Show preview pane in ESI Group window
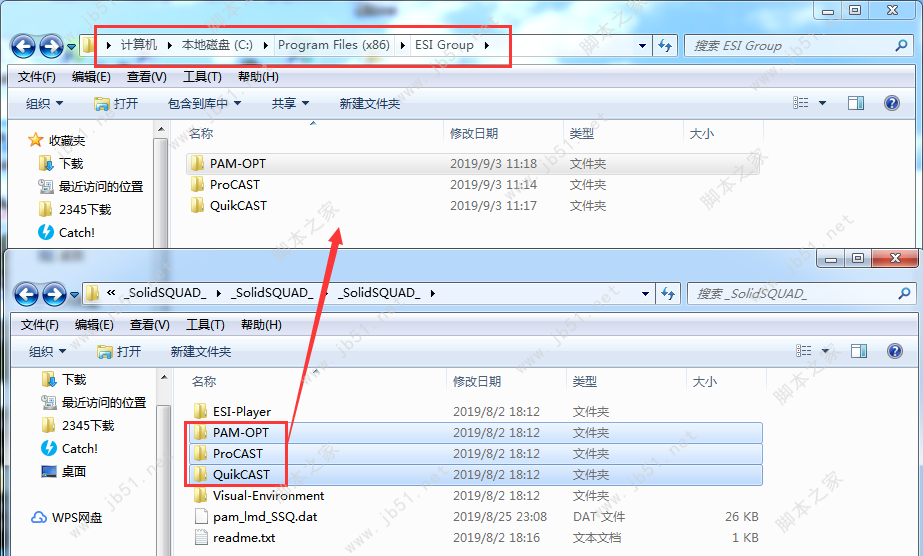This screenshot has height=556, width=923. click(x=856, y=103)
